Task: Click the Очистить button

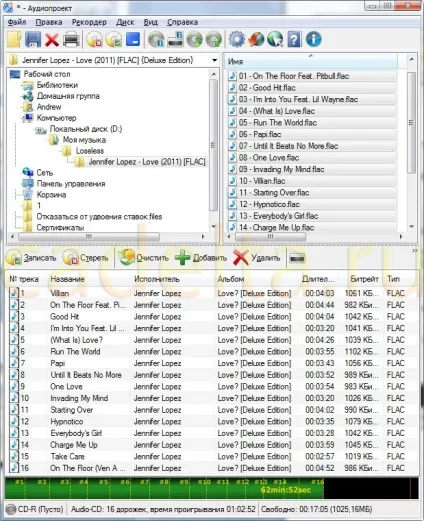Action: tap(144, 258)
